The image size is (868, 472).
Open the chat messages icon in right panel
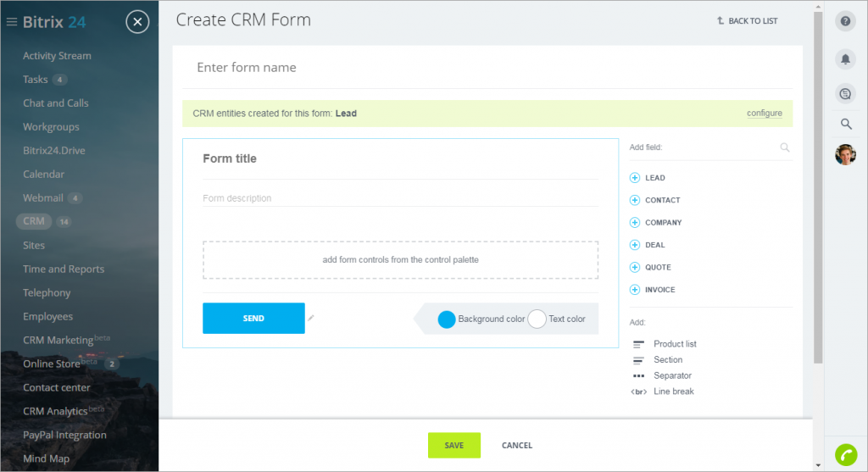point(845,93)
